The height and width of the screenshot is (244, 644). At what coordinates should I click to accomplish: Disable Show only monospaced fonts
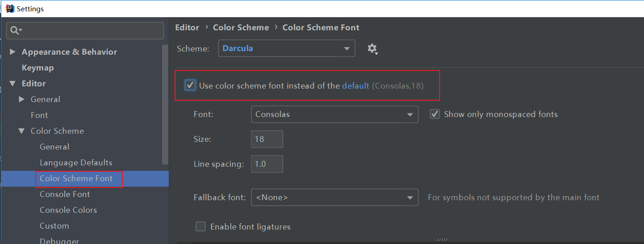435,114
